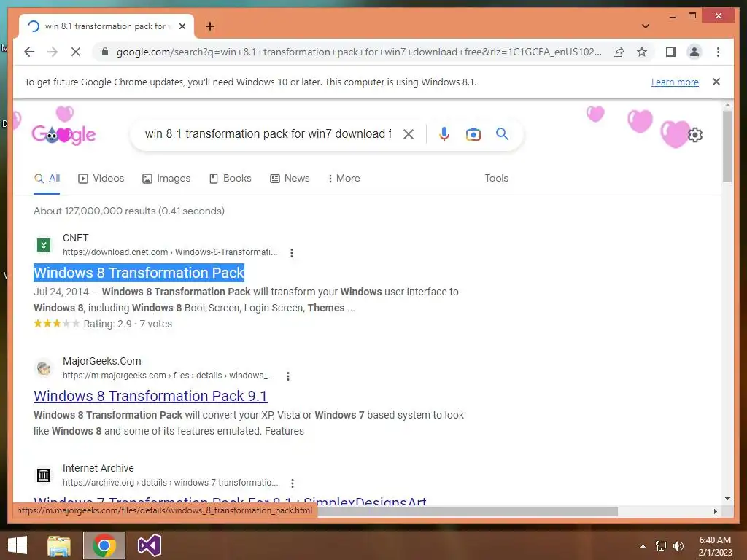Go back using the browser back arrow
Viewport: 747px width, 560px height.
29,52
